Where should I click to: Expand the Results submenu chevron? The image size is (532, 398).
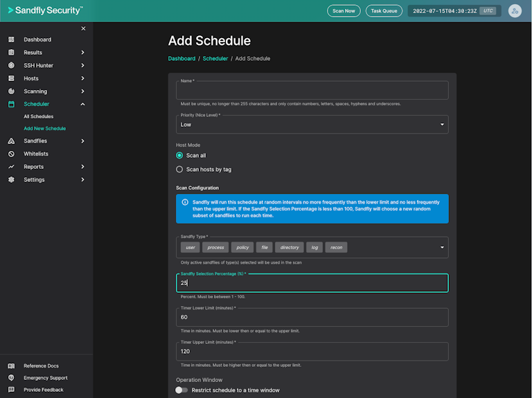coord(82,52)
